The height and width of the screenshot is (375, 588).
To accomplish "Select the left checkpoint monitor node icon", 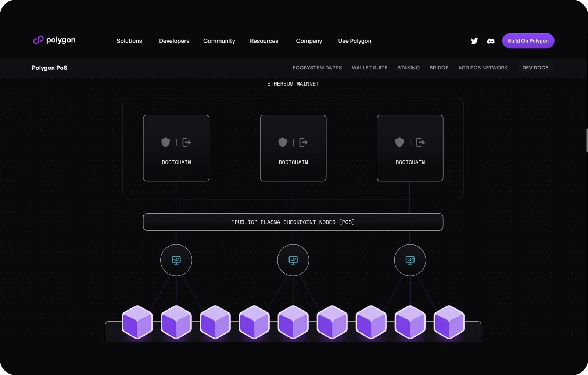I will pos(176,260).
